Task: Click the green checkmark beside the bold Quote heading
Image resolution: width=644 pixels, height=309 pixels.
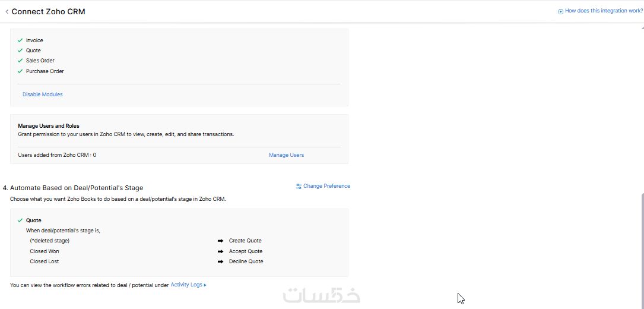Action: [x=20, y=220]
